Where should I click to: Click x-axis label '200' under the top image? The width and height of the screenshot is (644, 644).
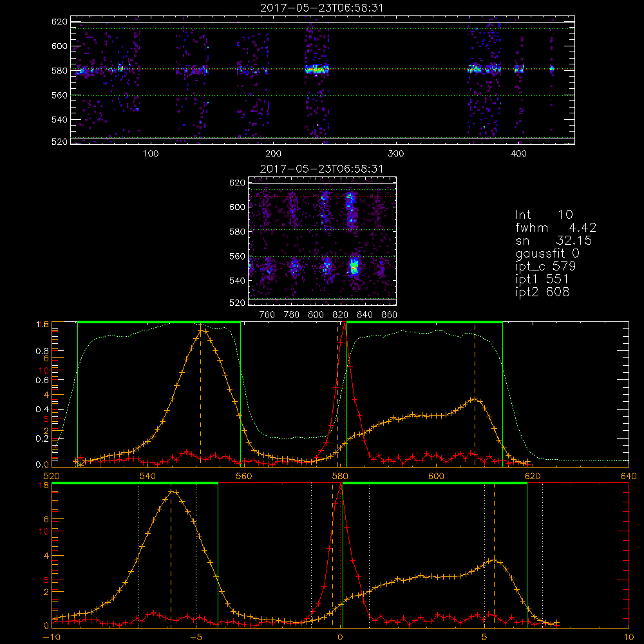click(273, 154)
